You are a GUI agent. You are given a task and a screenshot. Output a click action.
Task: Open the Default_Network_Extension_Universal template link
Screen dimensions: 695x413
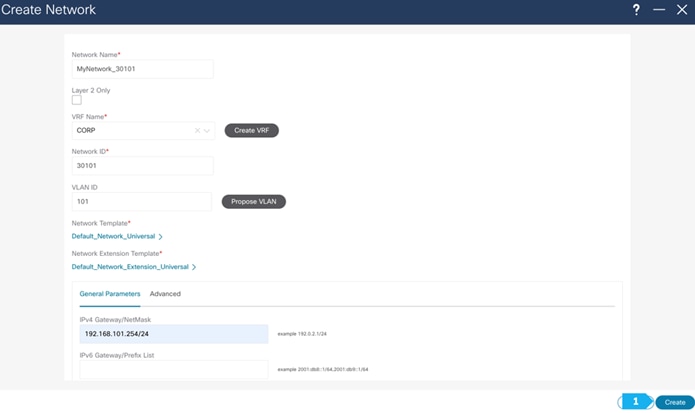pyautogui.click(x=130, y=267)
